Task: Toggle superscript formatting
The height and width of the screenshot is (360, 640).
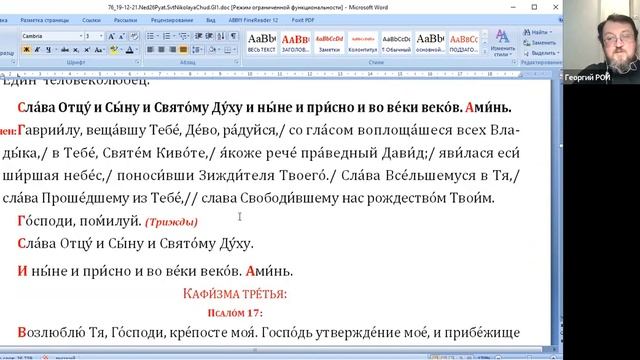Action: [x=87, y=50]
